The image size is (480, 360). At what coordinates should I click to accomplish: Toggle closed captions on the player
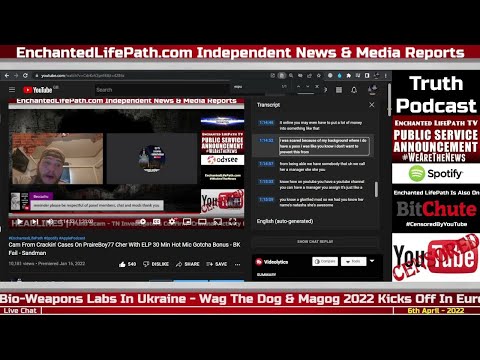click(156, 221)
